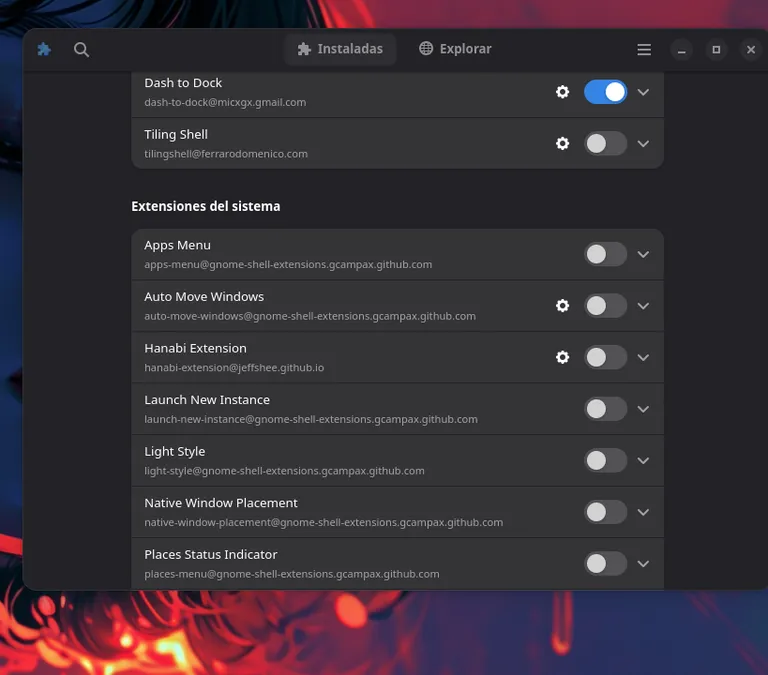Click the launch-new-instance@gnome-shell-extensions identifier
The height and width of the screenshot is (675, 768).
click(311, 419)
